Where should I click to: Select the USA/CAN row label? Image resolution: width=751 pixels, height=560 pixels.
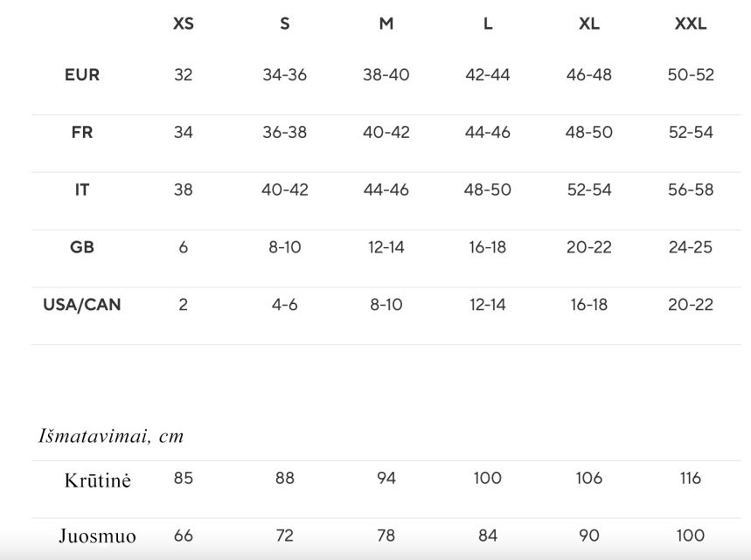coord(82,304)
